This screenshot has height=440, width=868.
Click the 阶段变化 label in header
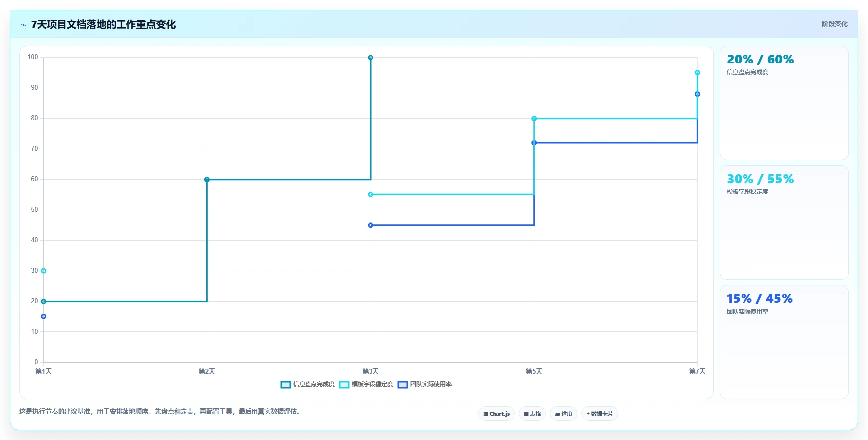coord(834,24)
